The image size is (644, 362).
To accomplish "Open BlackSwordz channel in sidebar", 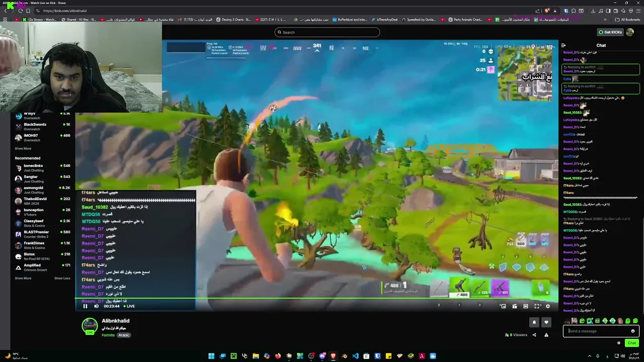I will tap(43, 126).
